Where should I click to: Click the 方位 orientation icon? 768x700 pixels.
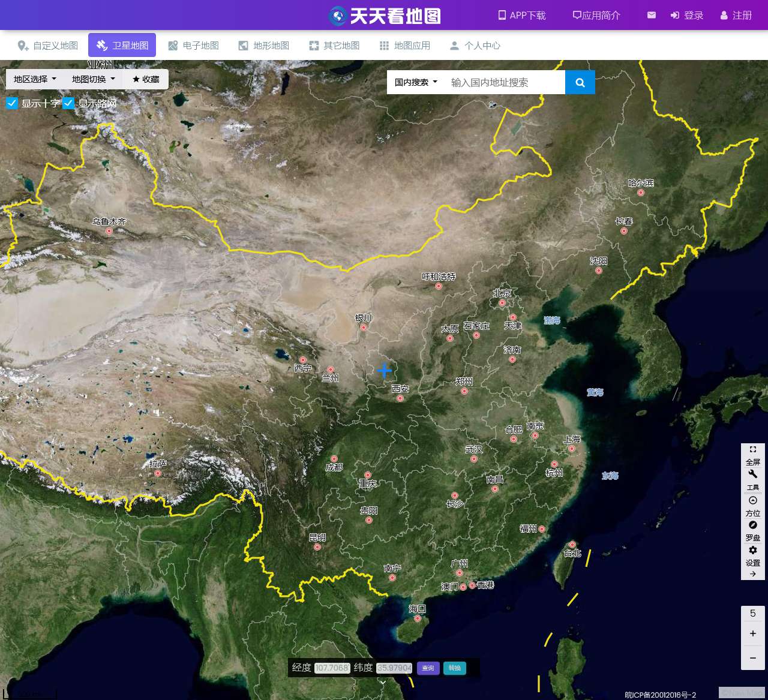[x=753, y=506]
